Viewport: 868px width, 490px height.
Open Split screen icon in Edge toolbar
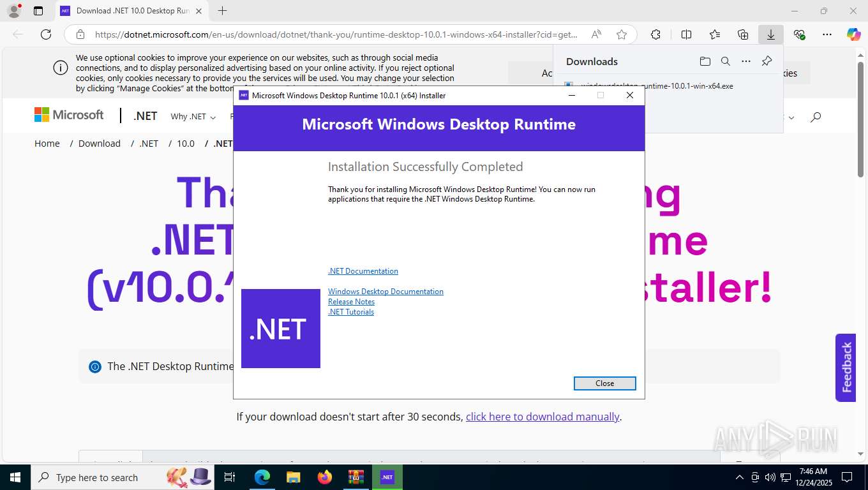(x=686, y=34)
